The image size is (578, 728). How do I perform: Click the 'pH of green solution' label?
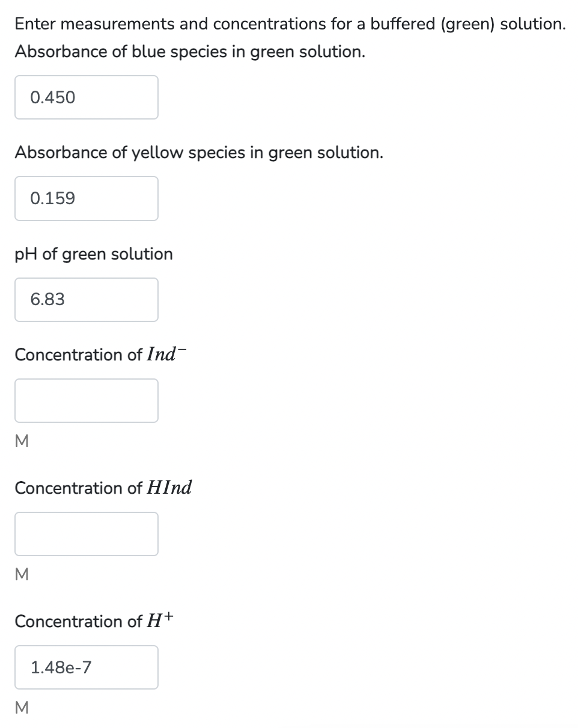point(94,254)
